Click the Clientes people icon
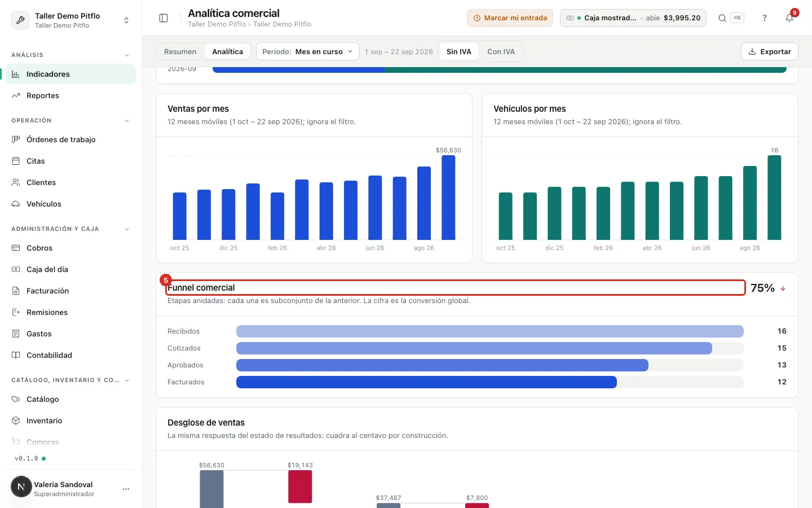 16,182
